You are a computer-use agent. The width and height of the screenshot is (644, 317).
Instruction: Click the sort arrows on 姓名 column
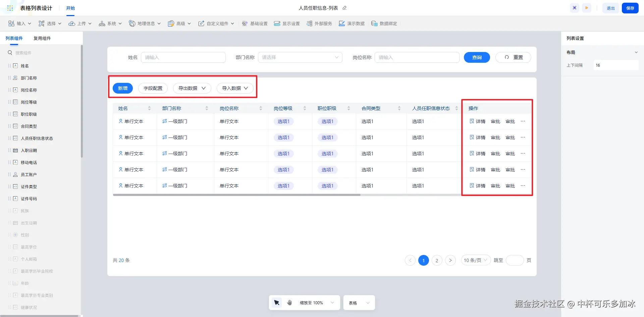(149, 108)
